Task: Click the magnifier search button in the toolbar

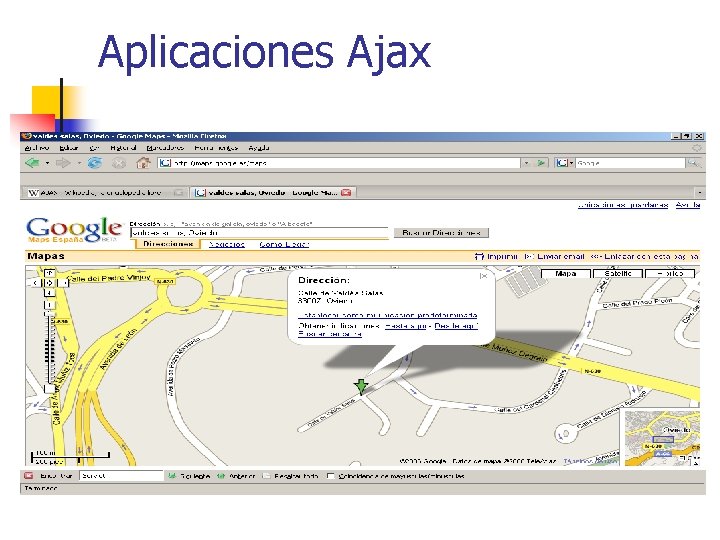Action: [x=692, y=163]
